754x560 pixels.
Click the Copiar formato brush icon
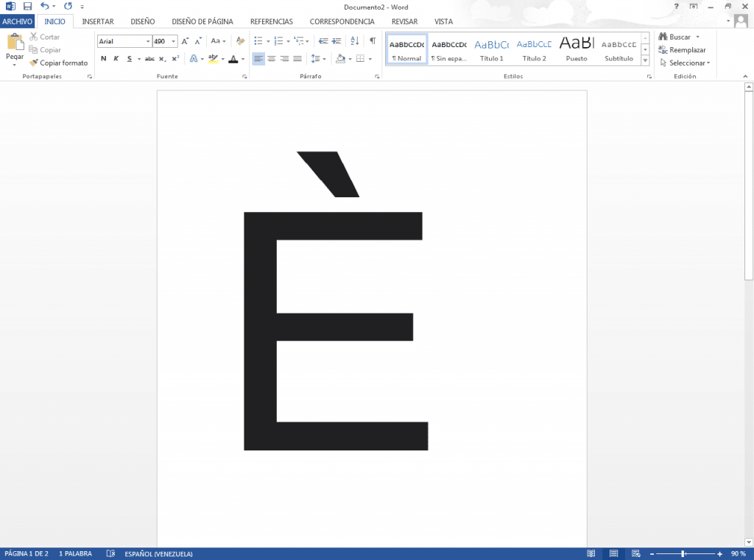coord(33,63)
